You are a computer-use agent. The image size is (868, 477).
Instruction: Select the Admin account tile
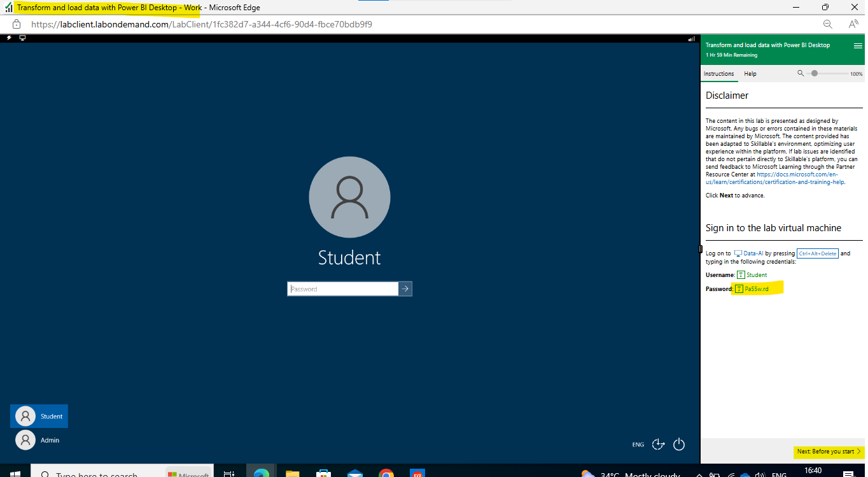tap(39, 440)
